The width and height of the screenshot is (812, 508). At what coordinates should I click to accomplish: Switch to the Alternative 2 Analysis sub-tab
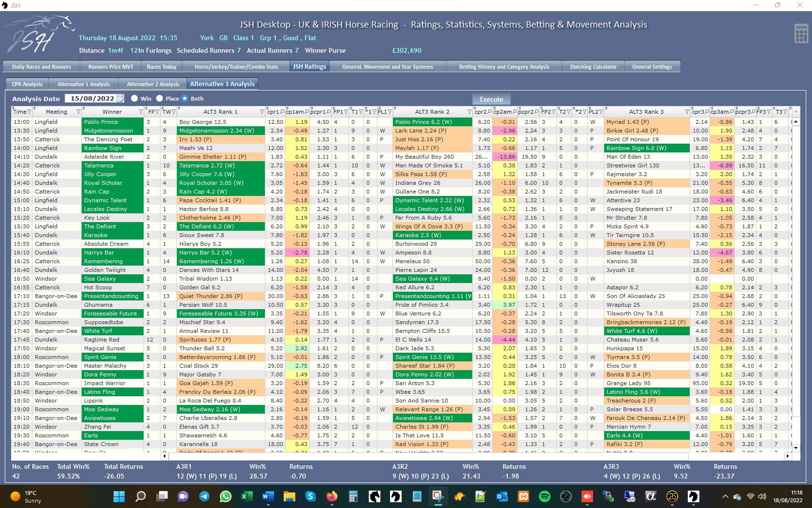coord(153,84)
